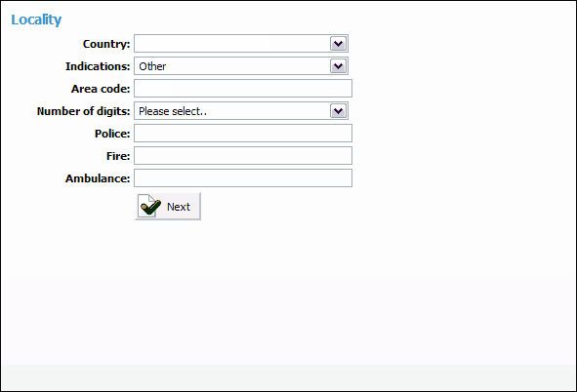Click the Ambulance label

click(x=98, y=178)
